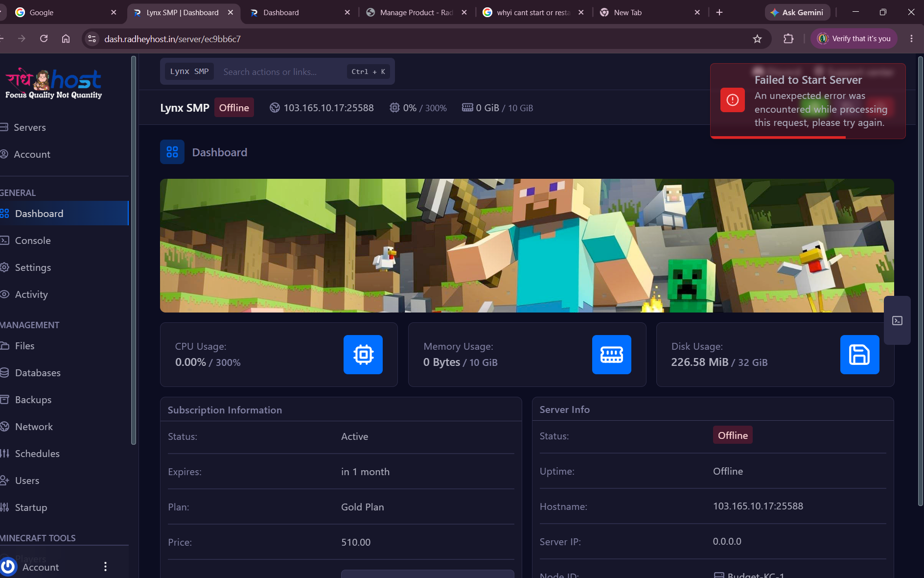The height and width of the screenshot is (578, 924).
Task: Click the main page vertical scrollbar
Action: tap(920, 282)
